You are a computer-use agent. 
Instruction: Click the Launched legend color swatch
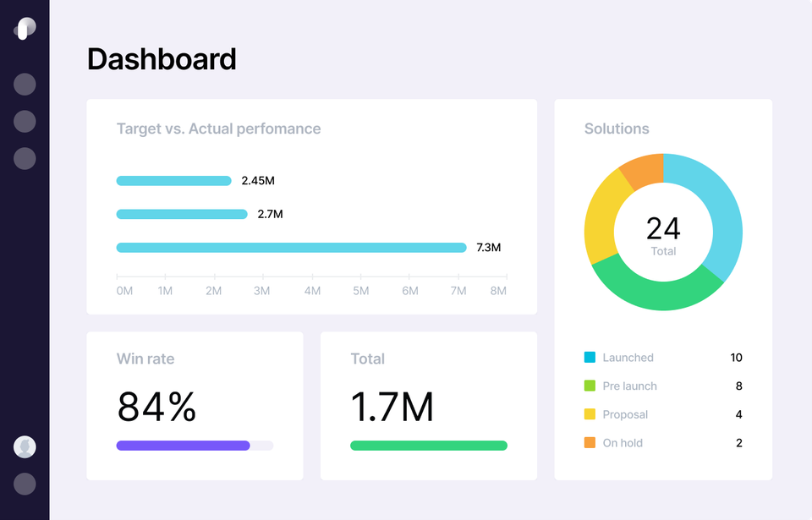[590, 357]
